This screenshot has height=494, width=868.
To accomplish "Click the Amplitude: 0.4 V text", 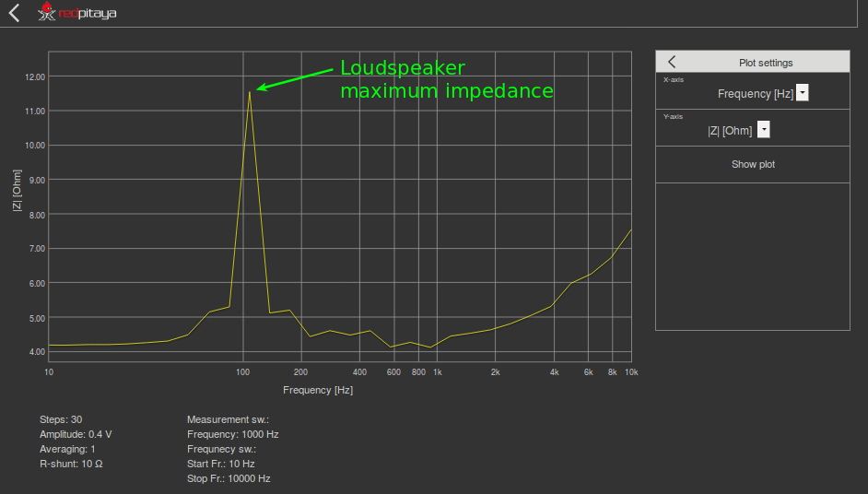I will [76, 435].
